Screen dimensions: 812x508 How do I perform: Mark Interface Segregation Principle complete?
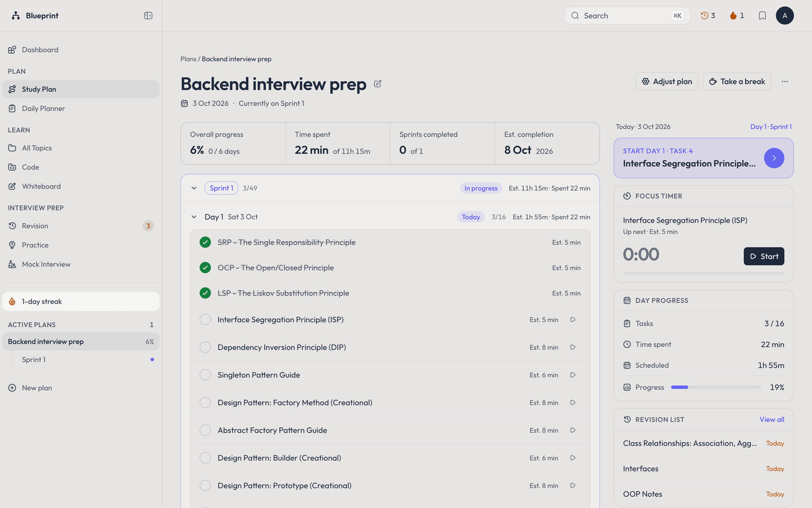205,320
